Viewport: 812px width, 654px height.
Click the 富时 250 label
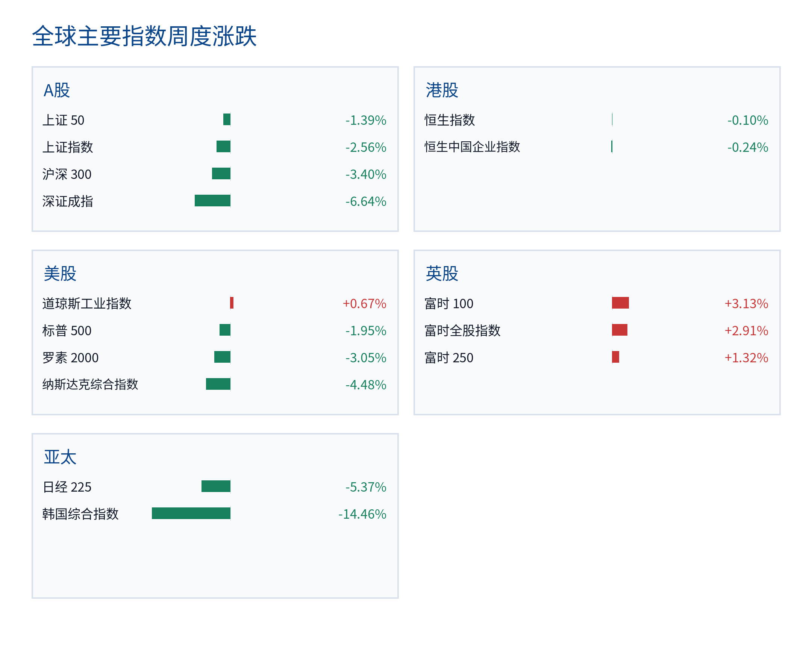click(x=449, y=357)
